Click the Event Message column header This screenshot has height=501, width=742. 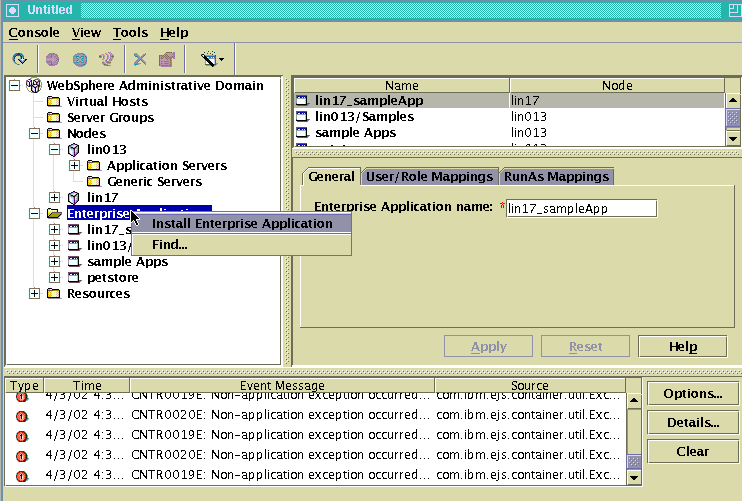point(282,386)
